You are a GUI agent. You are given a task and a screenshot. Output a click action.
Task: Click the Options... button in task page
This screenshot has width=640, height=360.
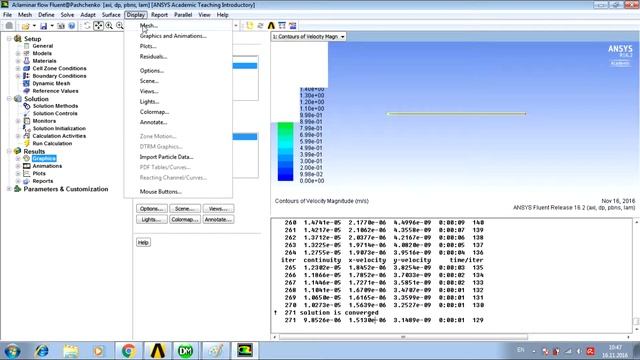pyautogui.click(x=151, y=209)
